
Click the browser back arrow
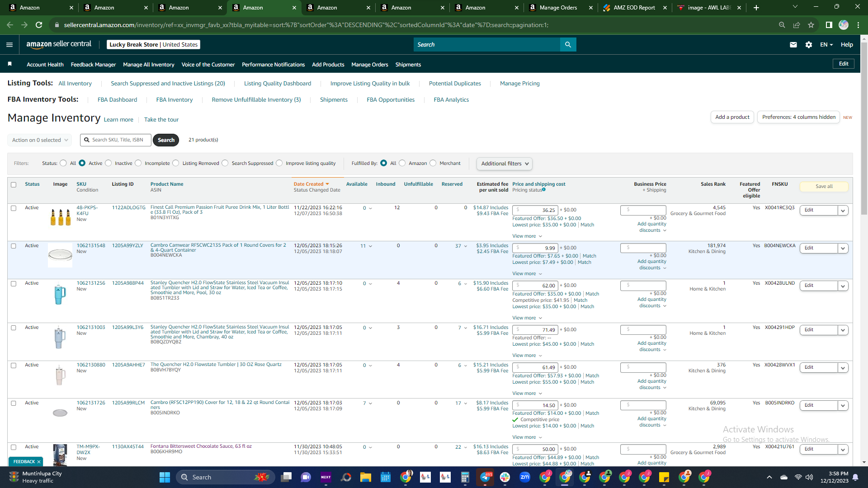pyautogui.click(x=10, y=25)
